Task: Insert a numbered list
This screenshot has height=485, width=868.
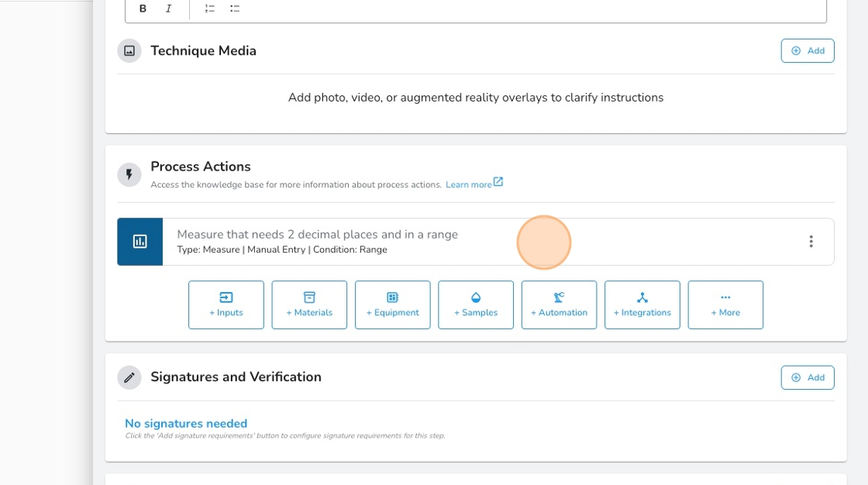Action: point(209,9)
